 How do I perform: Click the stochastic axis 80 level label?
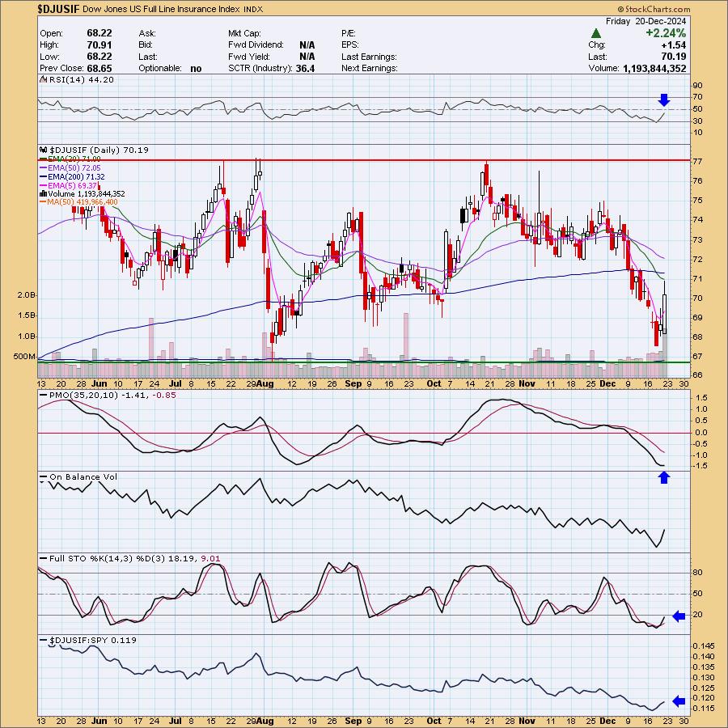697,573
